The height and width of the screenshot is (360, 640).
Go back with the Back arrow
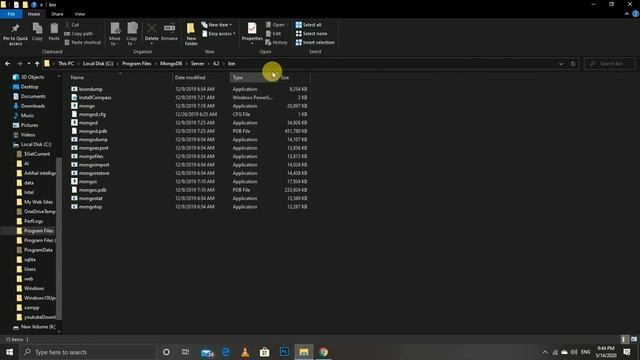click(x=8, y=64)
